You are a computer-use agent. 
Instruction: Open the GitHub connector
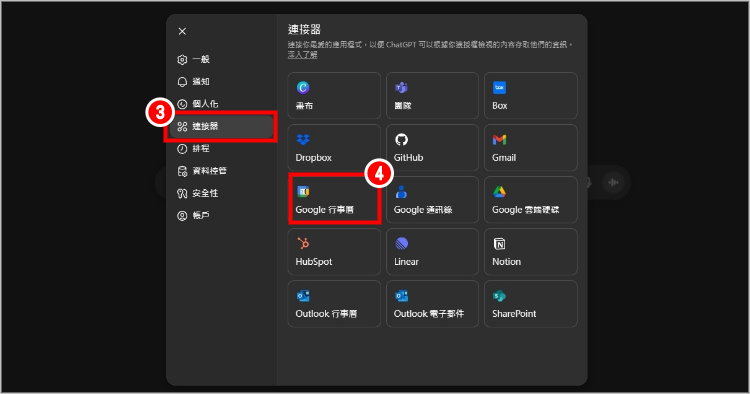click(x=432, y=148)
